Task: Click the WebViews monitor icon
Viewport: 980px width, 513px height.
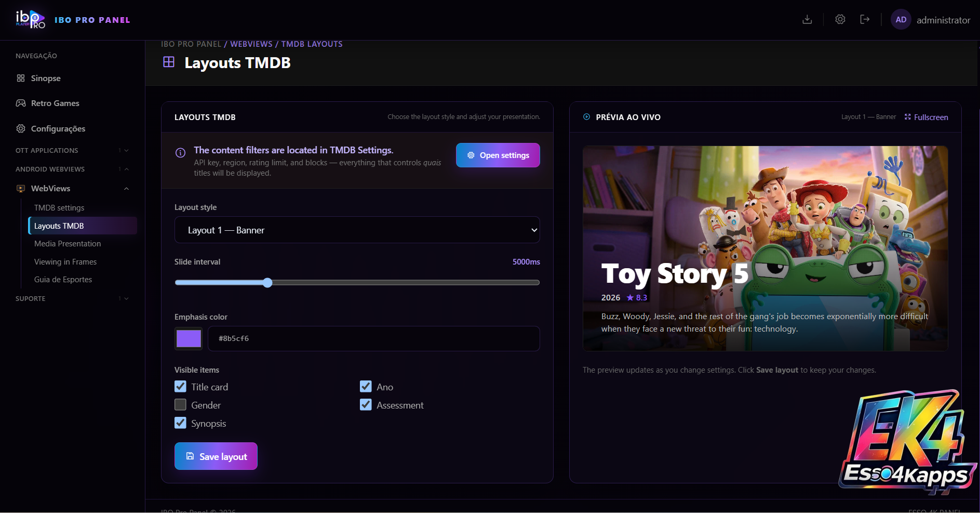Action: coord(21,189)
